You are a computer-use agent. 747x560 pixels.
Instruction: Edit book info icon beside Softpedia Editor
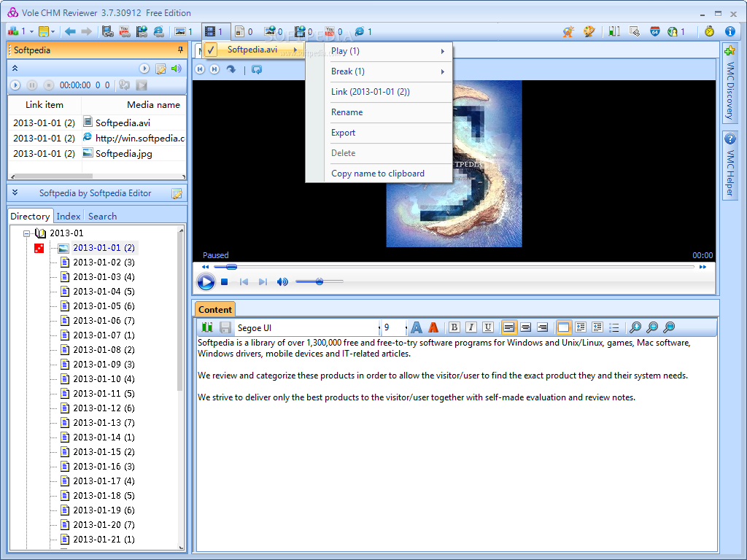177,193
